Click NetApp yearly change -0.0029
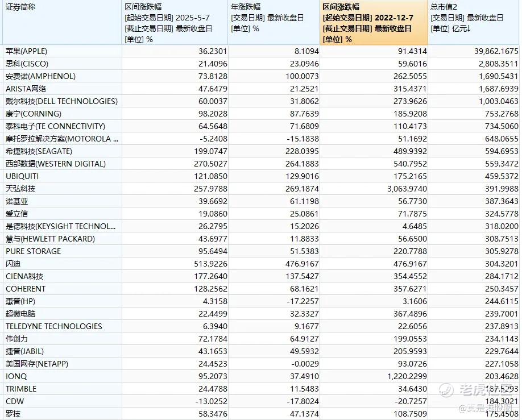The image size is (522, 420). (x=304, y=364)
